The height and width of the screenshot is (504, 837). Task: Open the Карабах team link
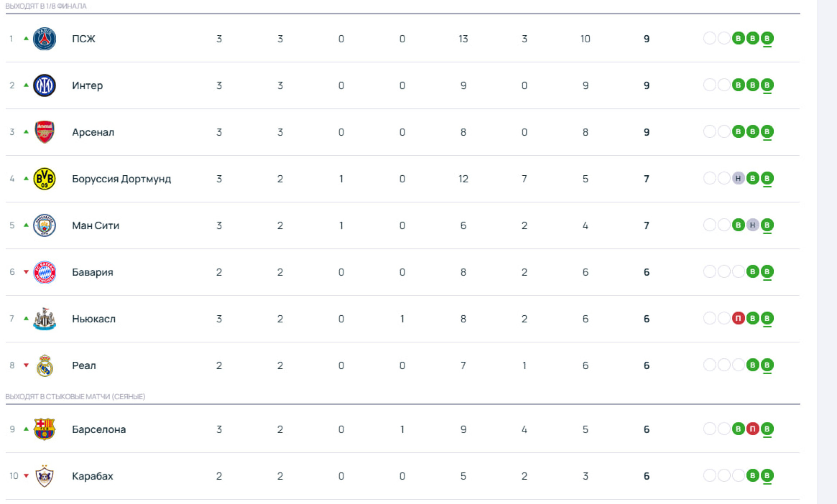(x=92, y=476)
